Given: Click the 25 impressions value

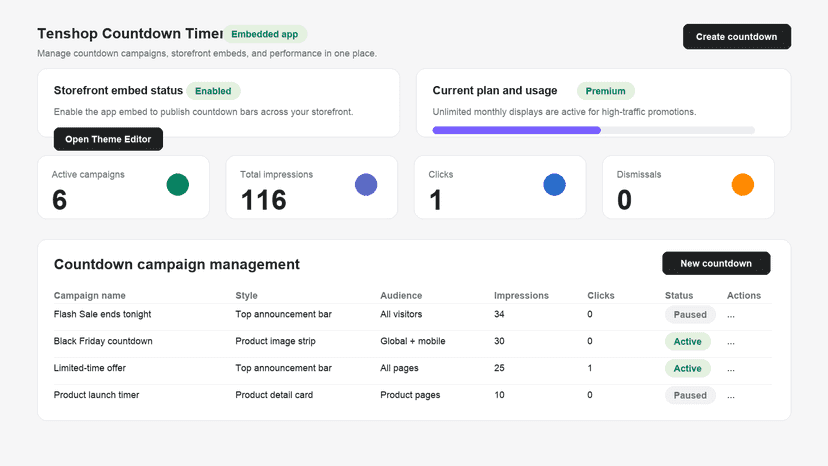Looking at the screenshot, I should point(499,368).
